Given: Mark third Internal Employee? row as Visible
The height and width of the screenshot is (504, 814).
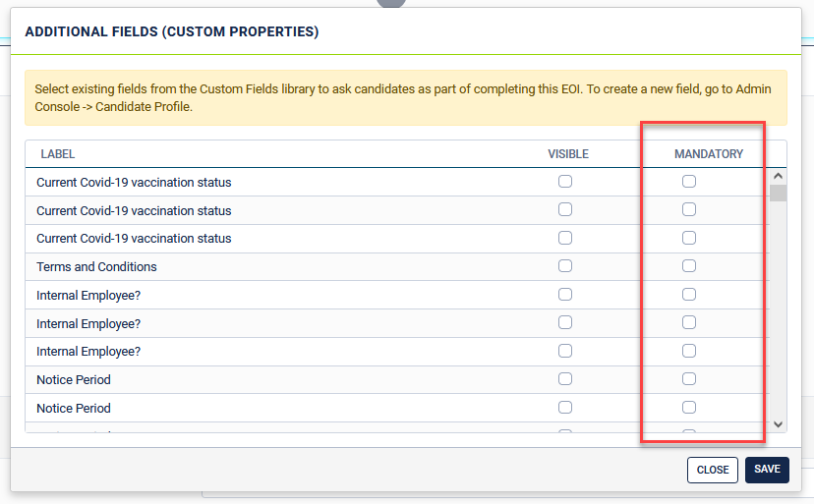Looking at the screenshot, I should pyautogui.click(x=565, y=351).
